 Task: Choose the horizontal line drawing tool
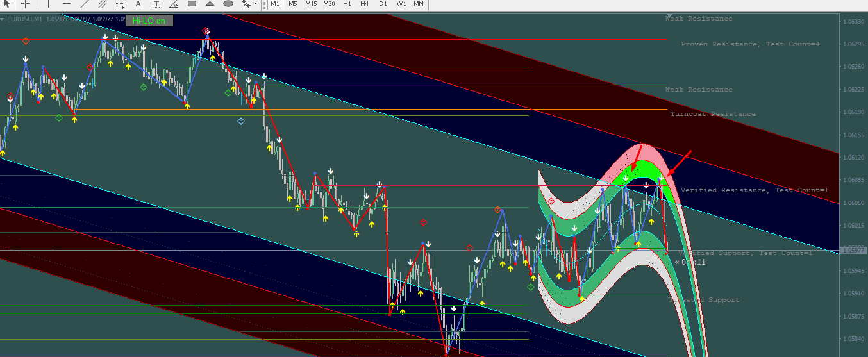(66, 4)
